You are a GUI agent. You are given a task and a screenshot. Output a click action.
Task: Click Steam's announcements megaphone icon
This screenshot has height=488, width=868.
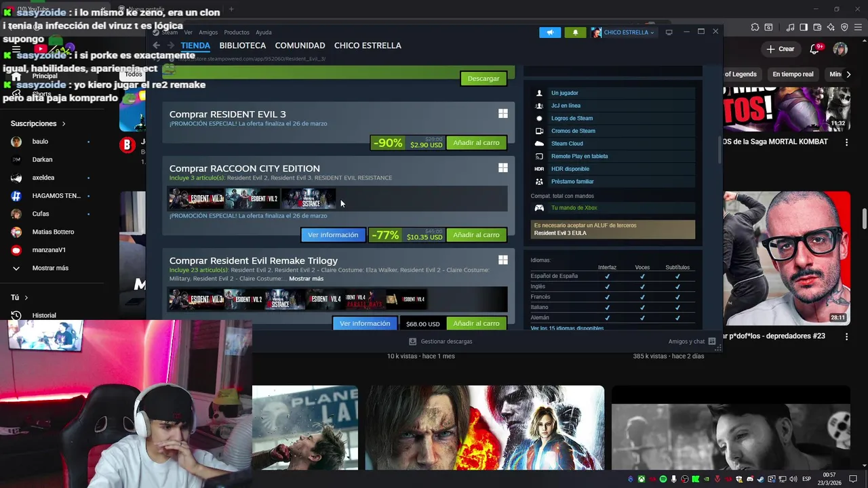[550, 33]
